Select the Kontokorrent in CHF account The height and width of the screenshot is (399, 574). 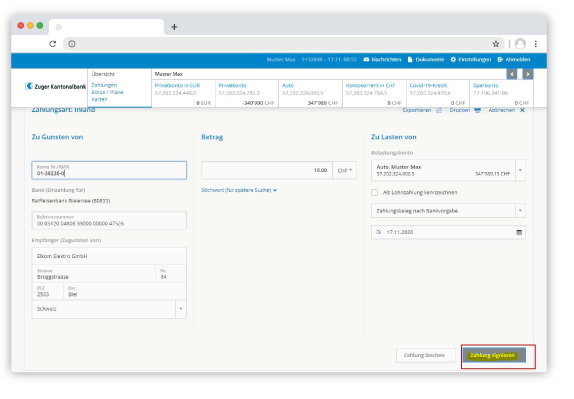(x=374, y=94)
